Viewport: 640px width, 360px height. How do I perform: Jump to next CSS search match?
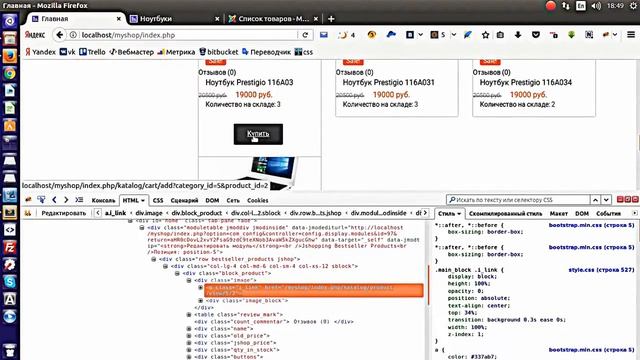point(607,200)
